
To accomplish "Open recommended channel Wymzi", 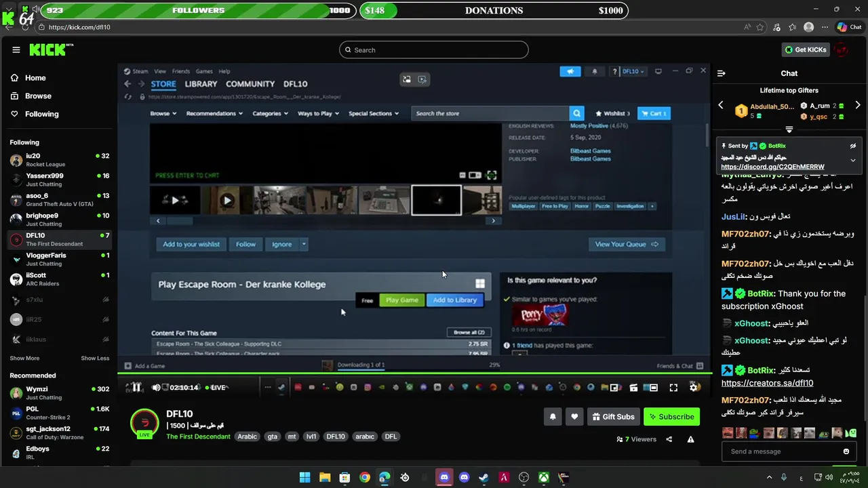I will [x=59, y=393].
